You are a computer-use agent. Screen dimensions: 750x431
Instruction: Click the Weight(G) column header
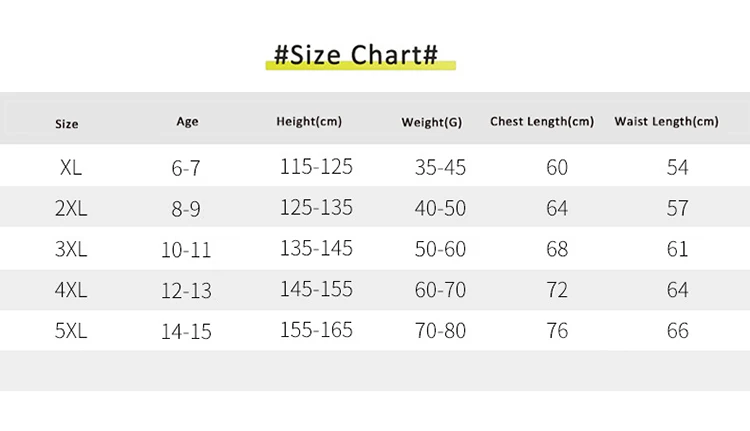pyautogui.click(x=431, y=122)
